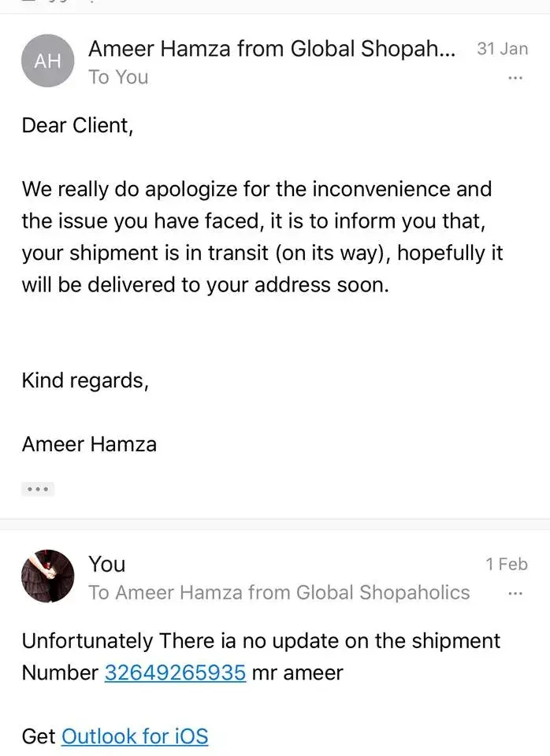Tap the apology paragraph about shipment in transit
550x756 pixels.
point(262,236)
